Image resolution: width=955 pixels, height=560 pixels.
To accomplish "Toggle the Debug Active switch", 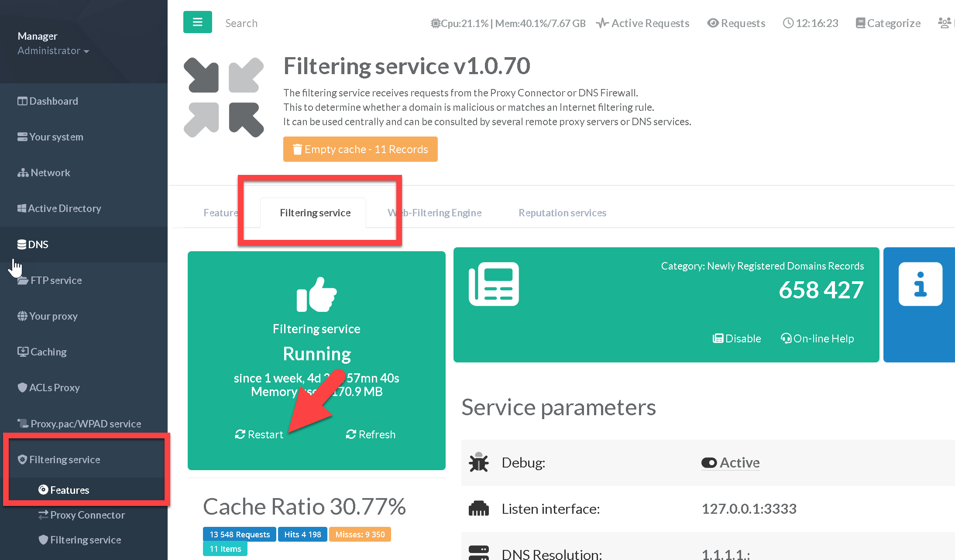I will tap(731, 463).
